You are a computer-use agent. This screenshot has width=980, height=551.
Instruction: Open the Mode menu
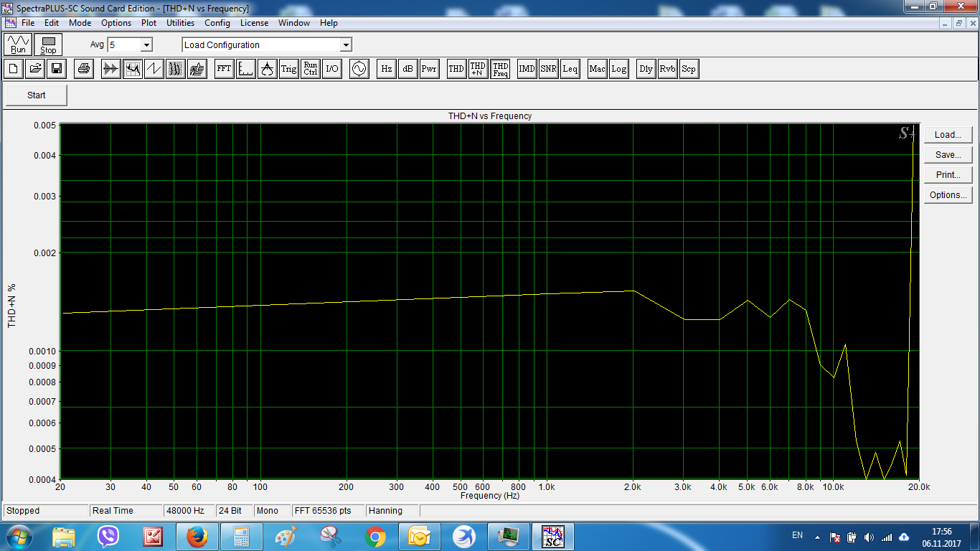click(80, 23)
